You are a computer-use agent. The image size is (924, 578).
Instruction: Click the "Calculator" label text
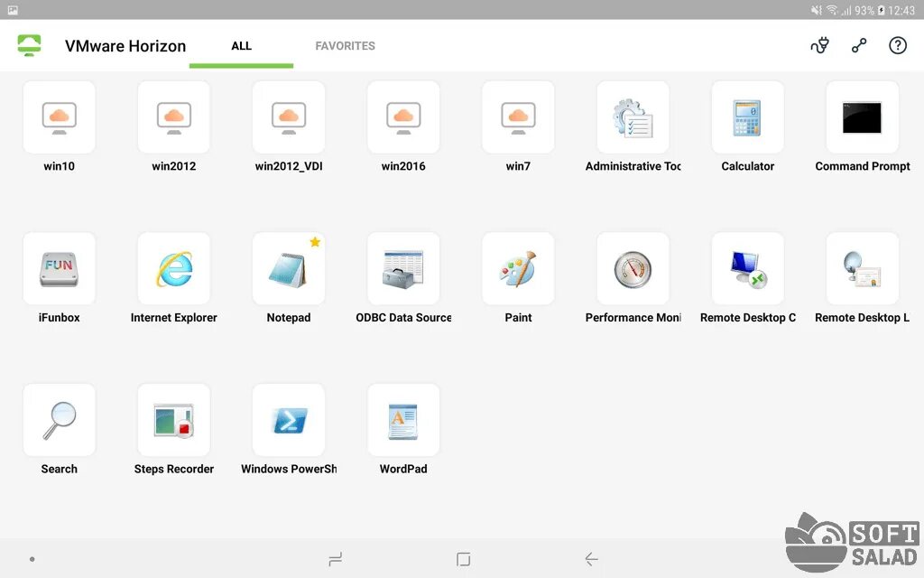click(x=748, y=166)
